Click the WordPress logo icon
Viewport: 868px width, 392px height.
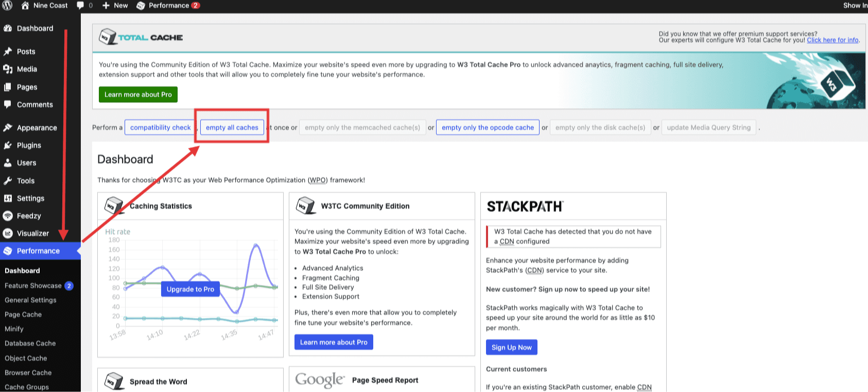7,6
